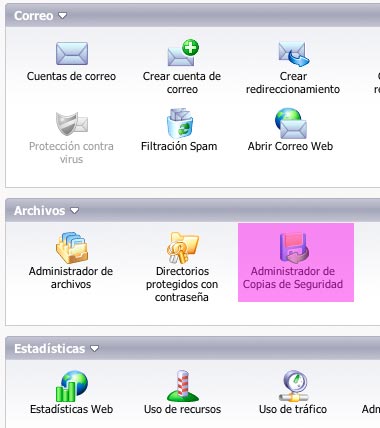
Task: Click the Administrador de Copias de Seguridad label
Action: 293,278
